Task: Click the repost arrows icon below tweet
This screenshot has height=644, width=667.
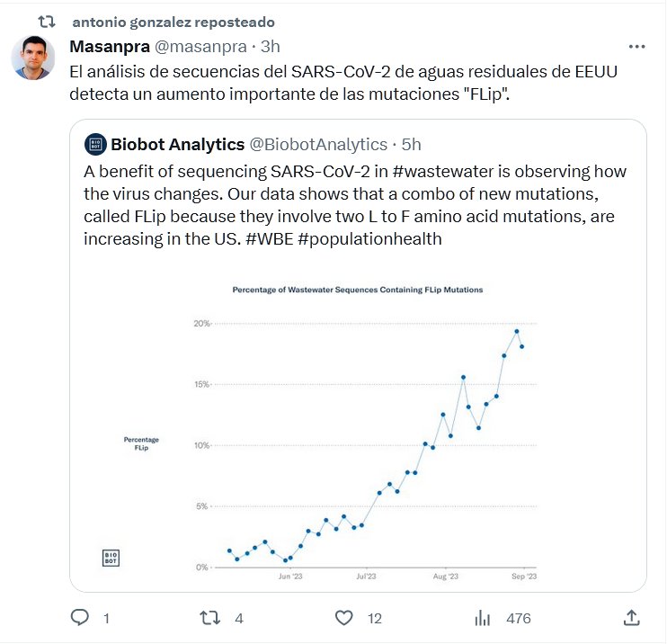Action: point(209,618)
